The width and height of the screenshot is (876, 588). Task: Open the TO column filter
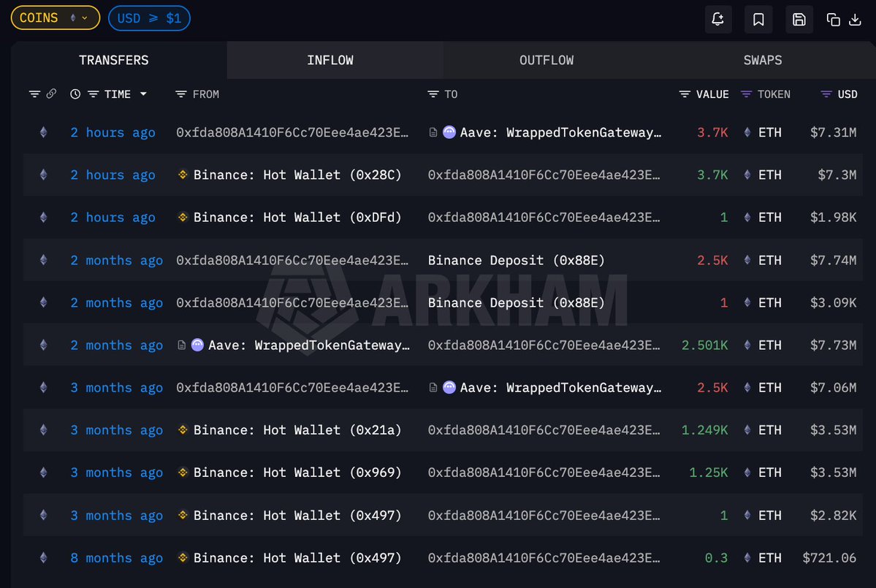pos(433,93)
